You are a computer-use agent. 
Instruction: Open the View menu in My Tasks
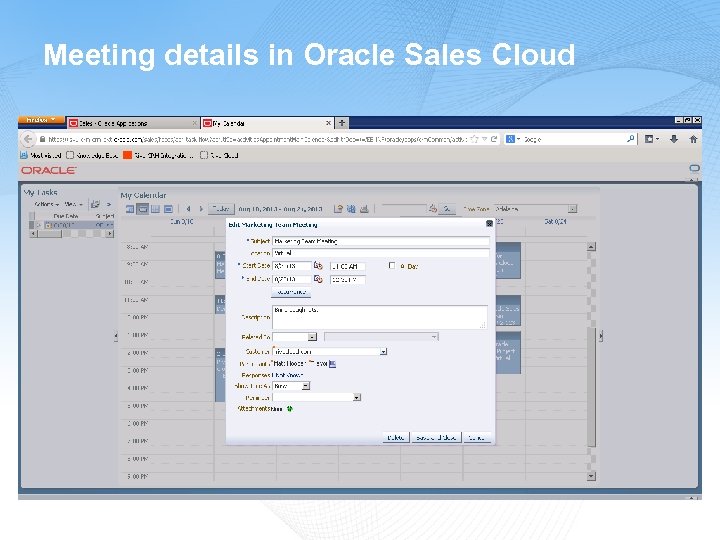pyautogui.click(x=73, y=204)
